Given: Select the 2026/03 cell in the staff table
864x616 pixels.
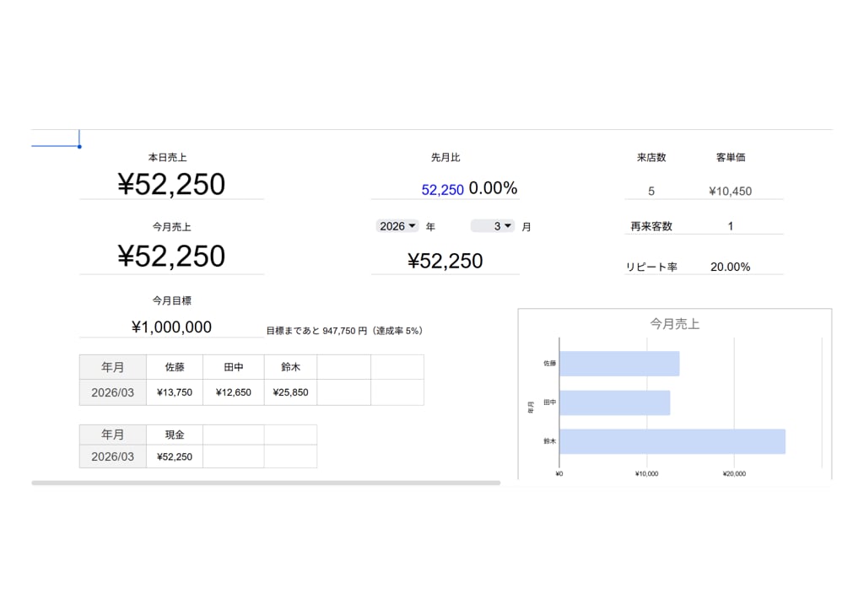Looking at the screenshot, I should tap(113, 392).
